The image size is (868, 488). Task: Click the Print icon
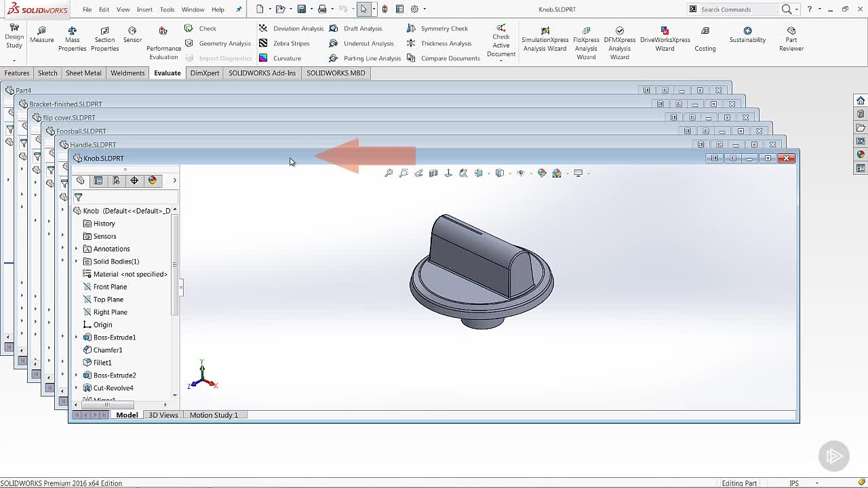coord(322,9)
